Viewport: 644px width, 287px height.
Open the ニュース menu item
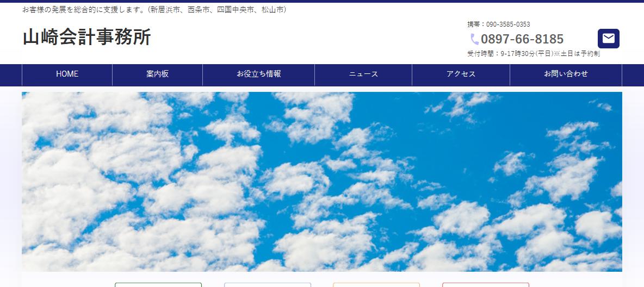coord(363,74)
